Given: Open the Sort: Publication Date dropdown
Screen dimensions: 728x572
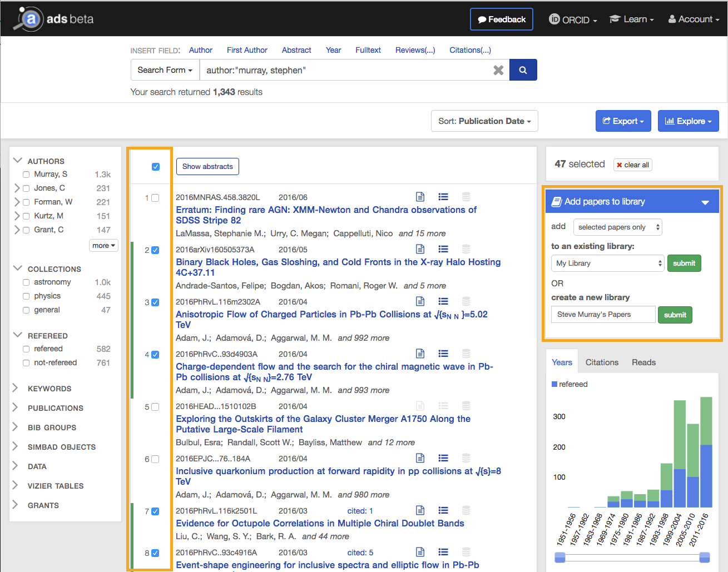Looking at the screenshot, I should click(484, 121).
